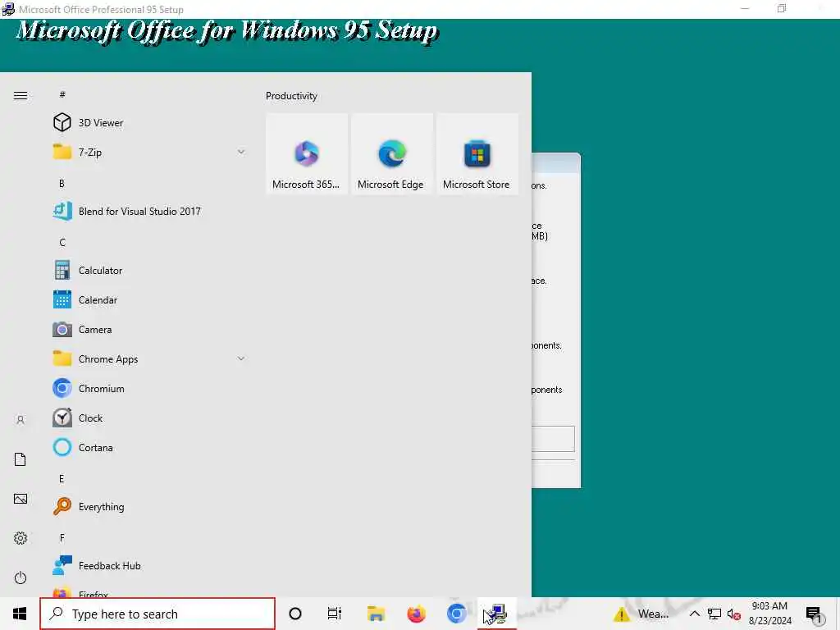Launch Firefox from the taskbar
Viewport: 840px width, 630px height.
coord(416,614)
